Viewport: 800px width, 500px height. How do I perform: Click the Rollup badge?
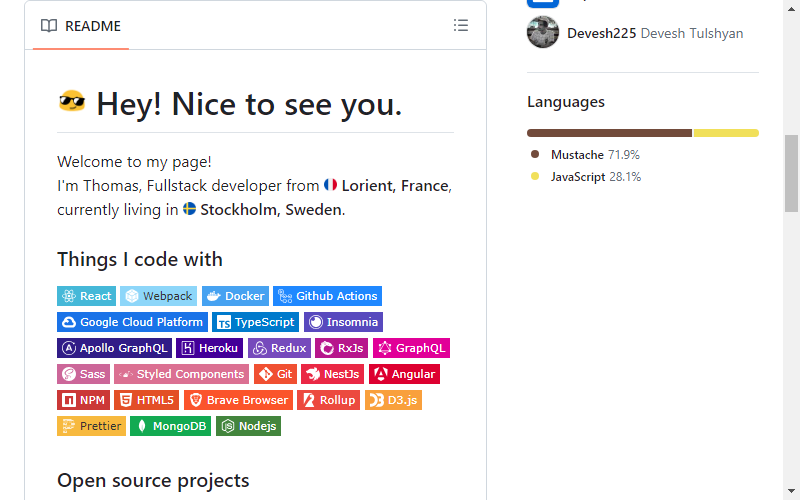tap(329, 400)
